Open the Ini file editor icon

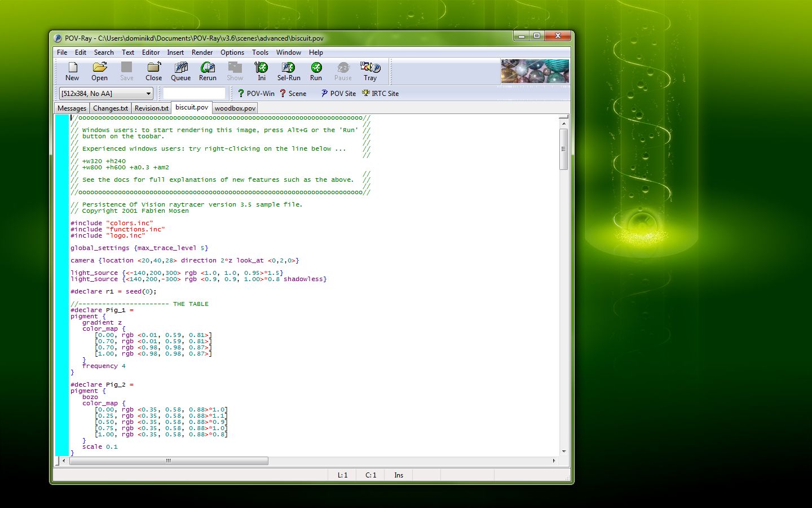pyautogui.click(x=262, y=72)
